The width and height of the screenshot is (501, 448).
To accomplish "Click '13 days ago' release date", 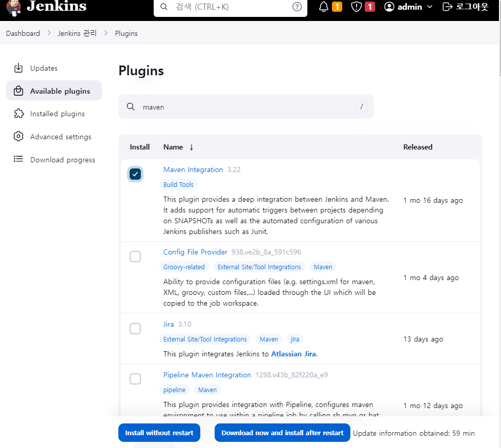I will (423, 339).
